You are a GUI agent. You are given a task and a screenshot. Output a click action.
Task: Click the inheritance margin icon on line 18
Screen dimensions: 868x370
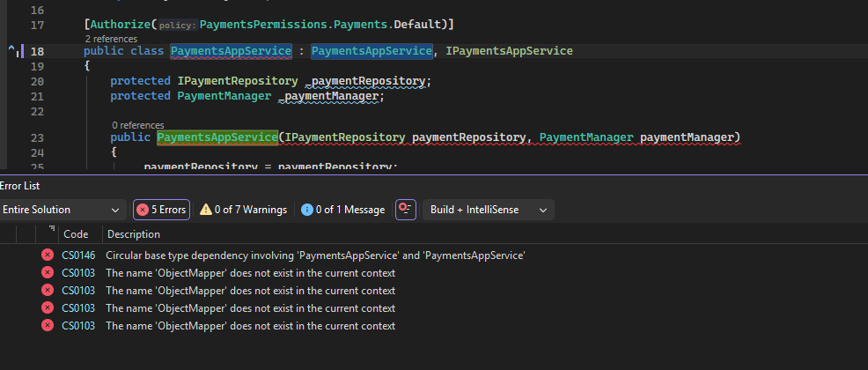(13, 51)
